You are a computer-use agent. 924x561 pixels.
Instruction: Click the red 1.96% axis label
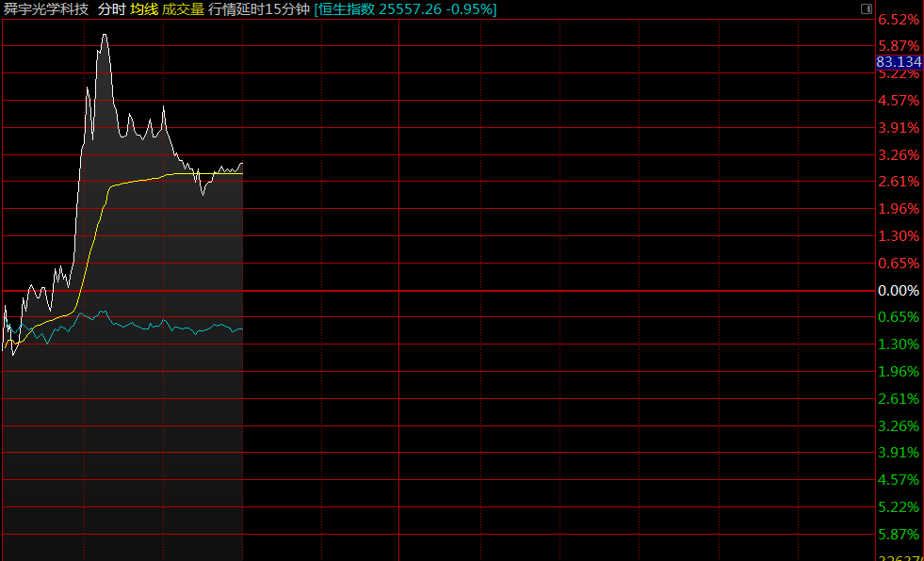[x=898, y=209]
